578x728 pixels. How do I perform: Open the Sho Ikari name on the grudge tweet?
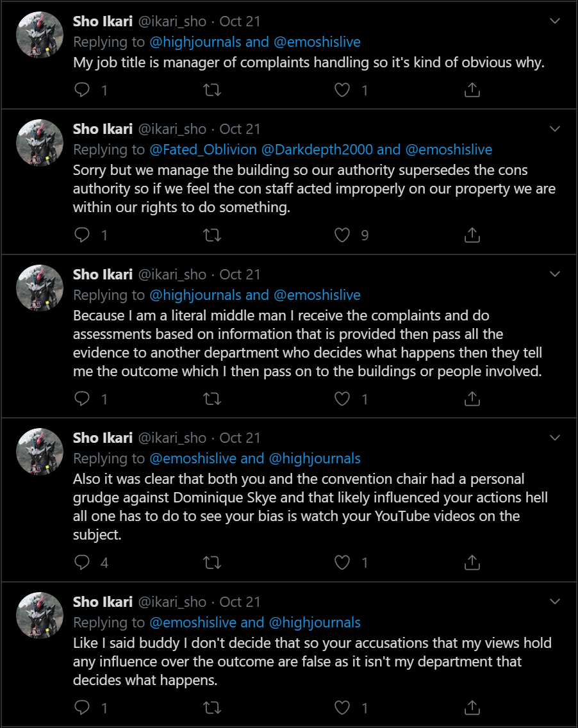tap(103, 438)
